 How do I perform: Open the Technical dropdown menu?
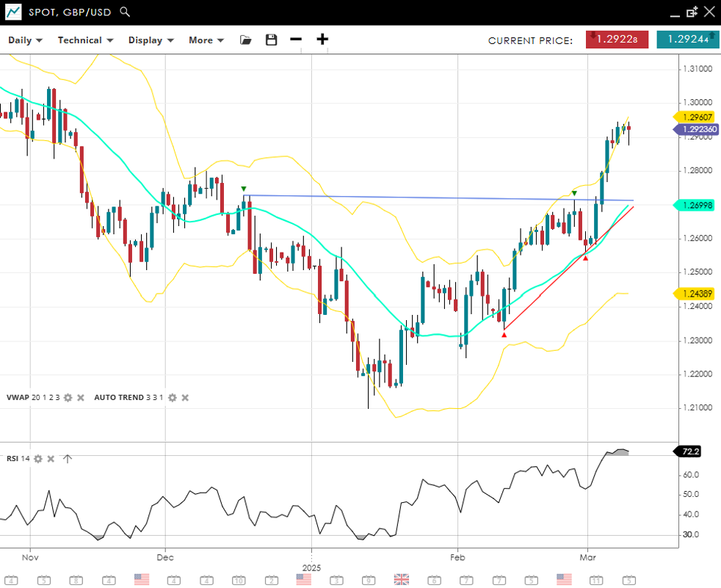[85, 40]
